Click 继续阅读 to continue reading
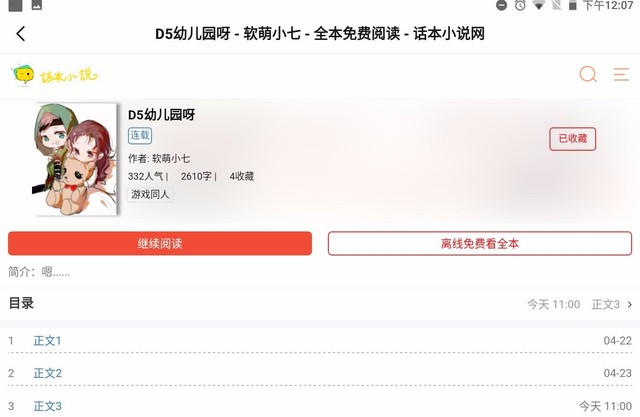The height and width of the screenshot is (417, 640). pyautogui.click(x=160, y=244)
